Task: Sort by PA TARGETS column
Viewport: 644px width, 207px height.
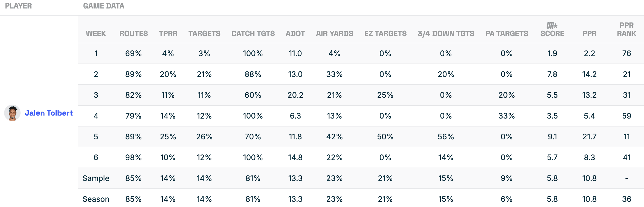Action: click(506, 33)
